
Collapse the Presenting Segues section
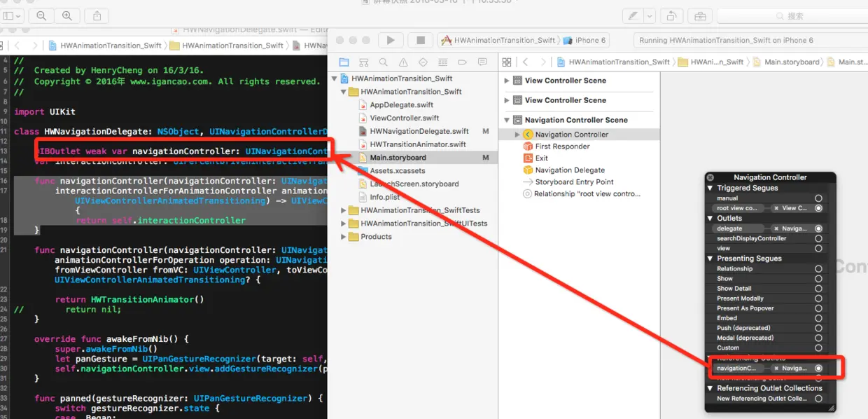712,259
